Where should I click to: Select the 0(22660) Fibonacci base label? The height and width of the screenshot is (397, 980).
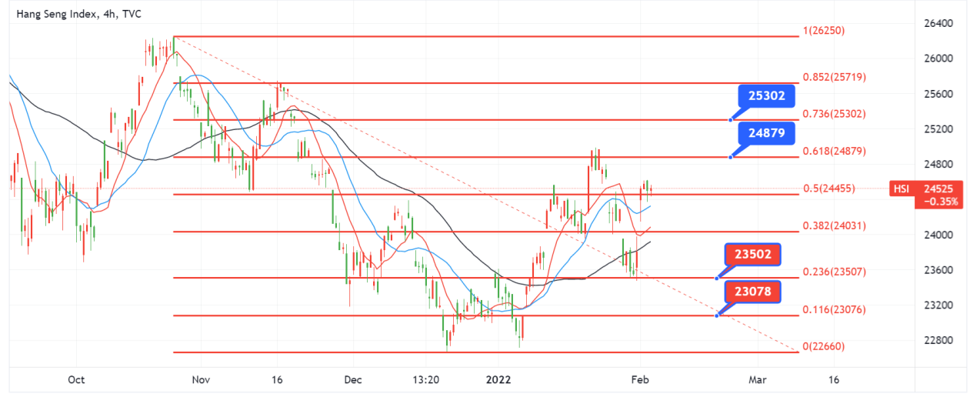(824, 346)
